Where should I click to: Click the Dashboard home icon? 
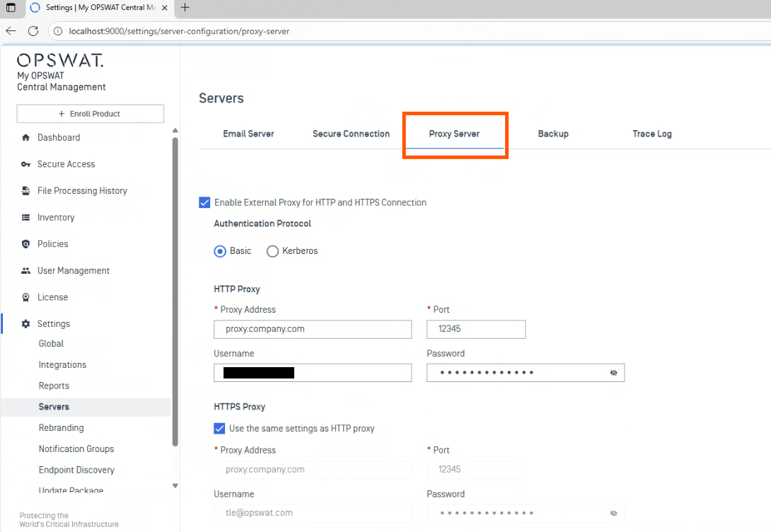click(x=26, y=138)
